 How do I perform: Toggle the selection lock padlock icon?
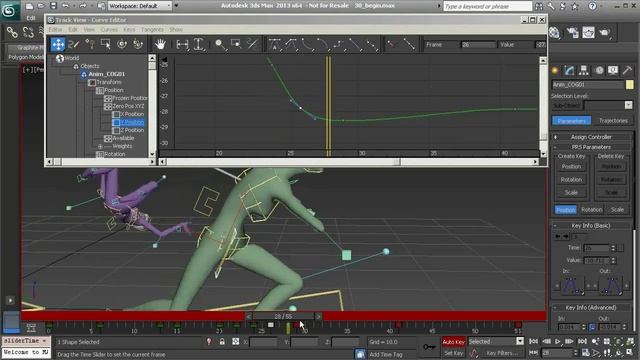coord(222,341)
